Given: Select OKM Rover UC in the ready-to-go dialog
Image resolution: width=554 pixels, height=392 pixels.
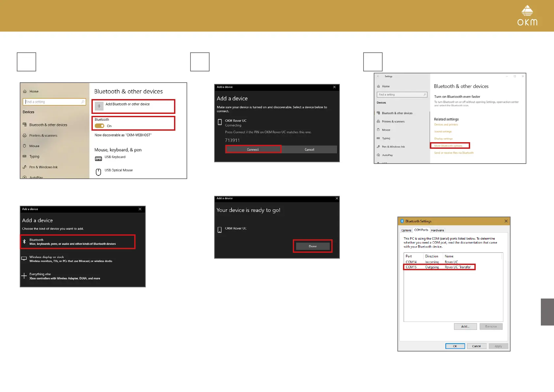Looking at the screenshot, I should point(232,229).
